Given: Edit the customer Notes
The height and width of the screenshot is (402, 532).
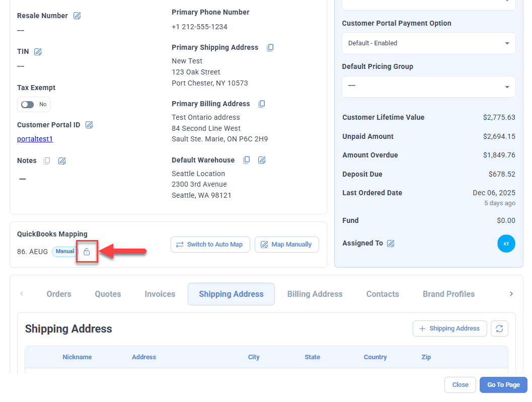Looking at the screenshot, I should (62, 161).
